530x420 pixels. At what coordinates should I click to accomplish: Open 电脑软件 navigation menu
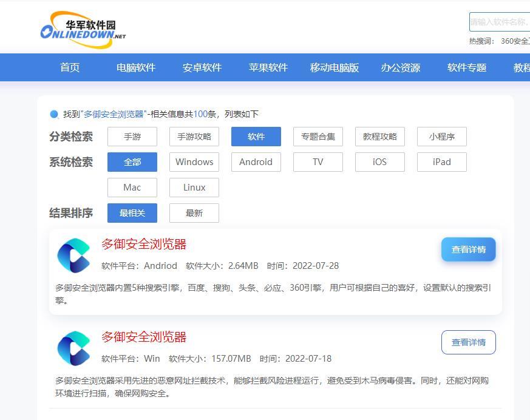pyautogui.click(x=136, y=67)
